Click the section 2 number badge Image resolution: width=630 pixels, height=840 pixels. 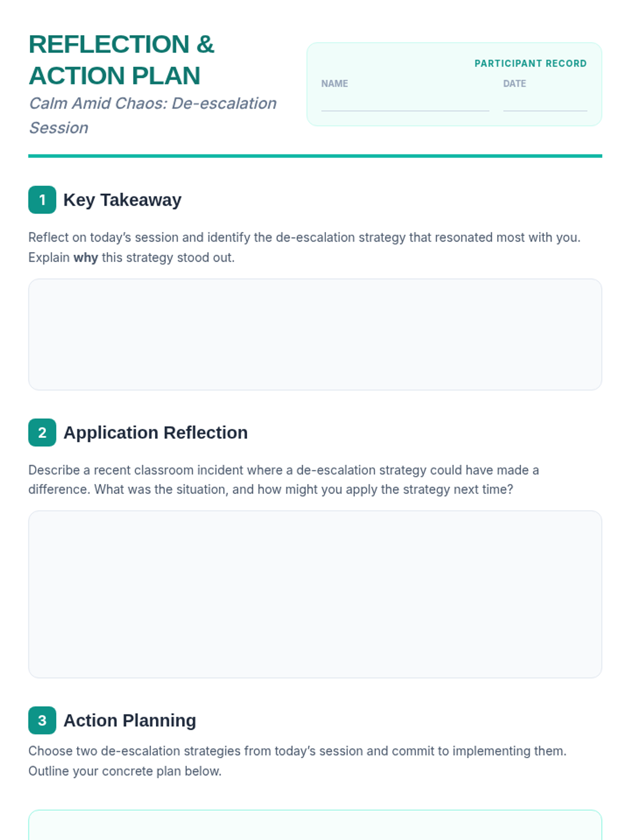pos(42,433)
